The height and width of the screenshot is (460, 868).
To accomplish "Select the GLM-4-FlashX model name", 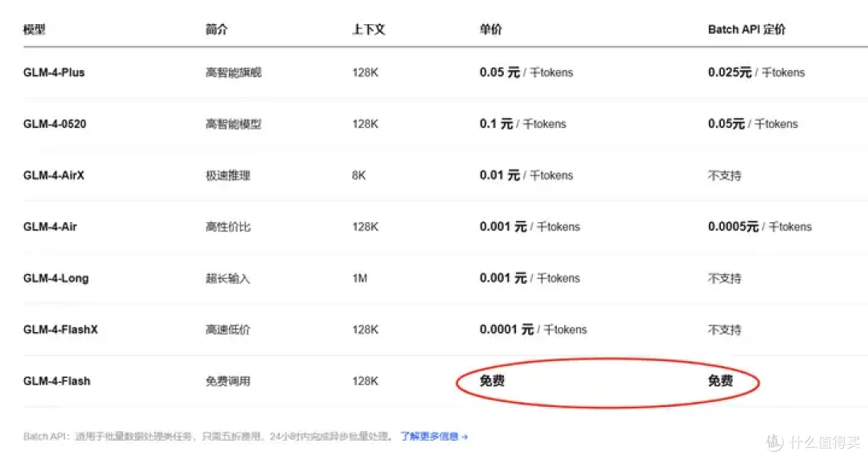I will 60,330.
